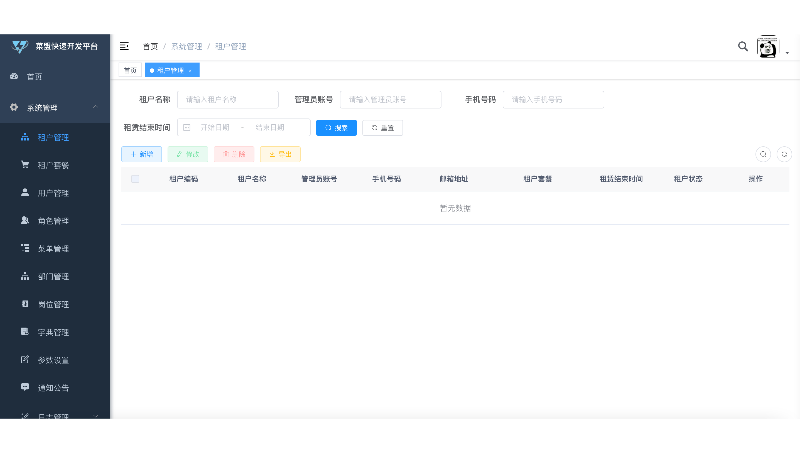Open 字典管理 in the sidebar

point(55,332)
